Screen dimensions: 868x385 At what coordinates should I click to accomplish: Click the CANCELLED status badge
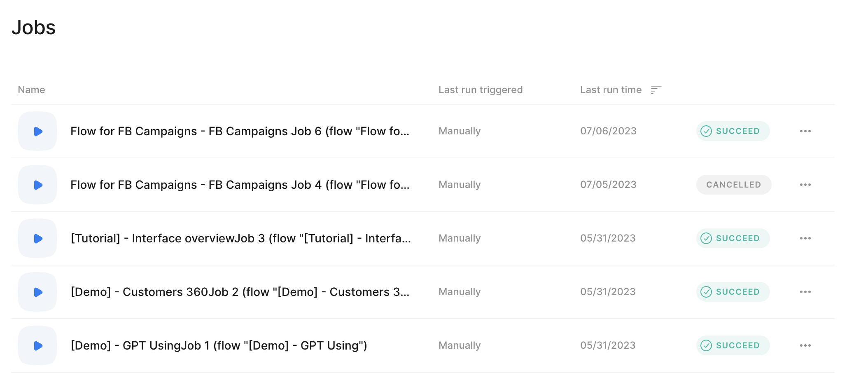733,185
